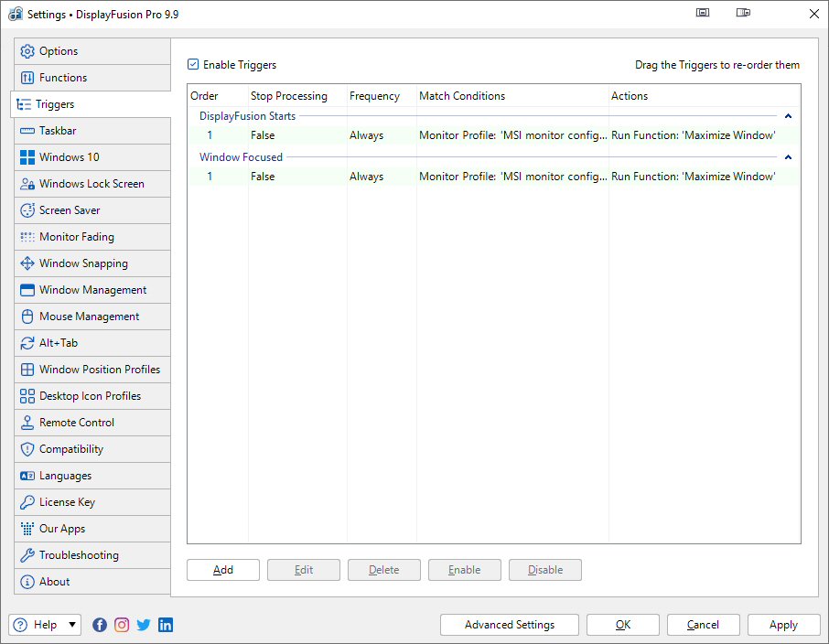Viewport: 829px width, 644px height.
Task: Collapse the DisplayFusion Starts group
Action: (x=788, y=117)
